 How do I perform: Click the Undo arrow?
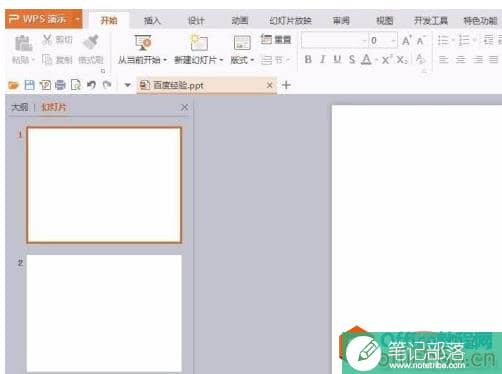91,85
